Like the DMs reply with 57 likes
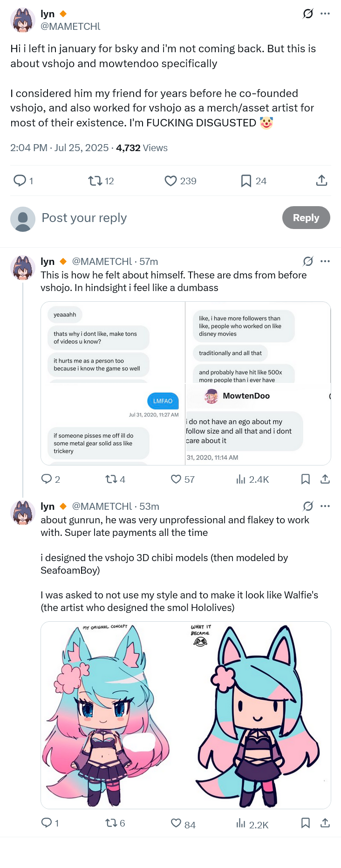This screenshot has height=868, width=341. [176, 479]
